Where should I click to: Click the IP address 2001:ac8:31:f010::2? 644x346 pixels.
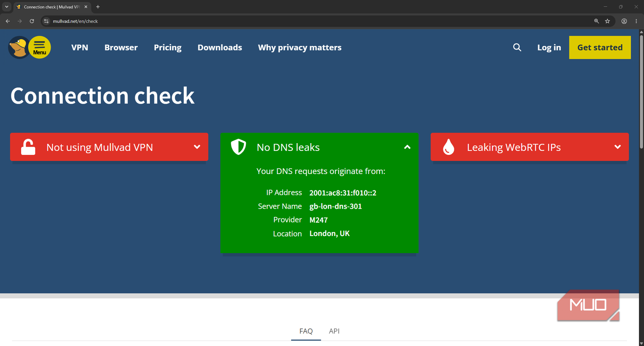click(343, 193)
